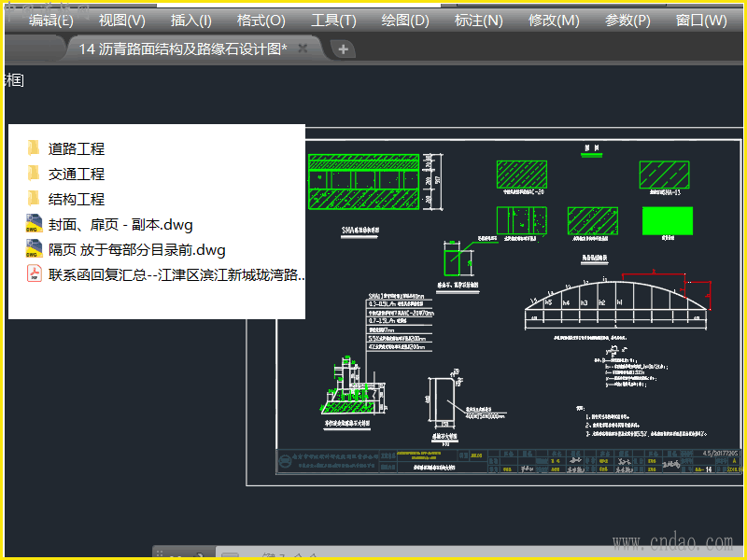
Task: Open the 绘图(D) menu
Action: point(406,21)
